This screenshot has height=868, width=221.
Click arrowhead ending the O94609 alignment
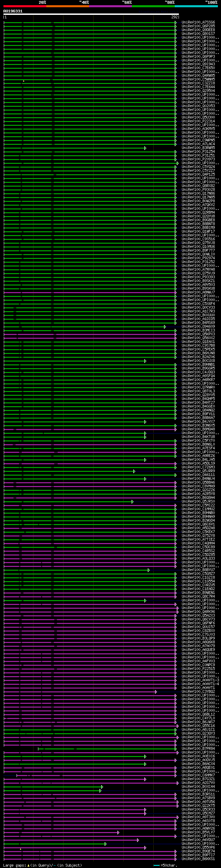[165, 327]
